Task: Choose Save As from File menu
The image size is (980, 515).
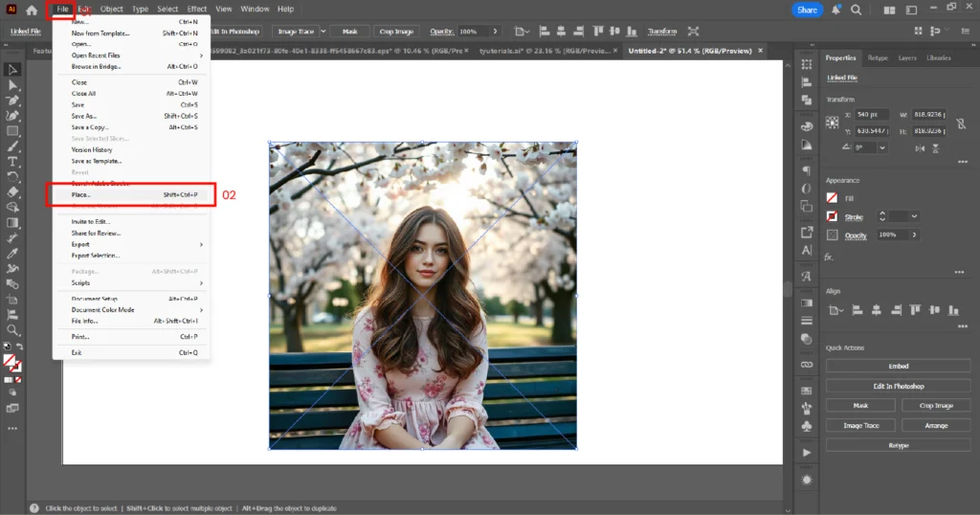Action: (x=131, y=116)
